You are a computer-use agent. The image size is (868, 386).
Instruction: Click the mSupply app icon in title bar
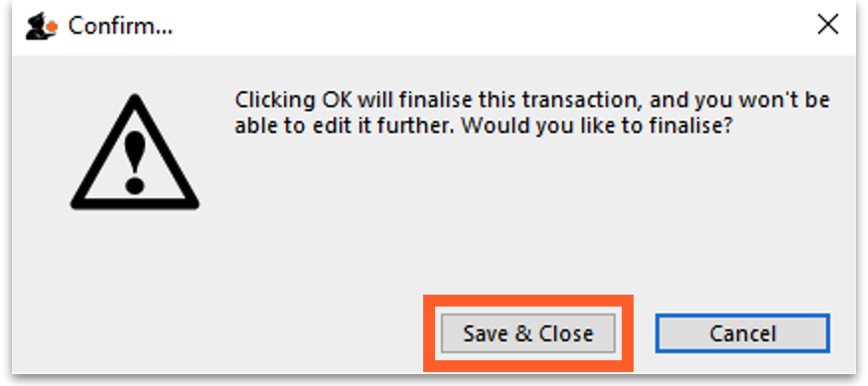41,26
